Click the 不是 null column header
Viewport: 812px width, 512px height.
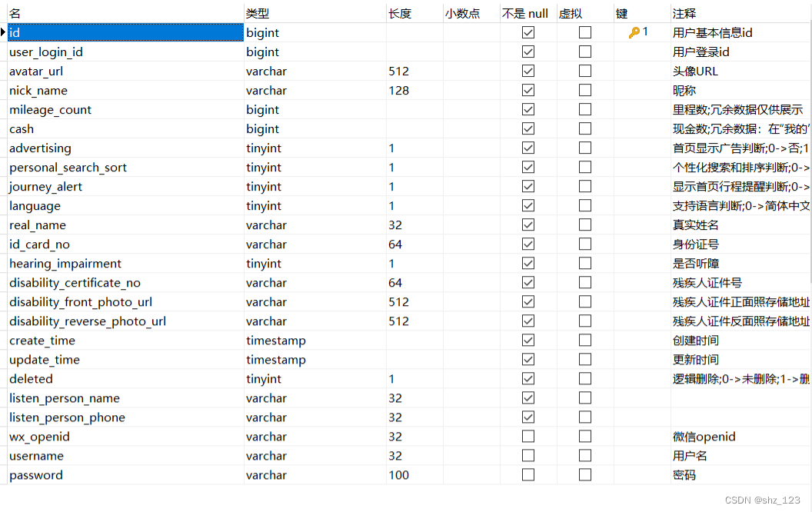click(x=525, y=14)
